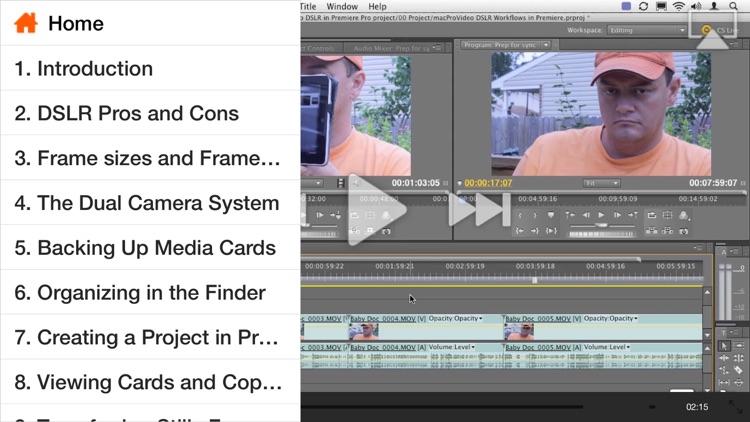Set Out point in Program monitor

[x=535, y=215]
